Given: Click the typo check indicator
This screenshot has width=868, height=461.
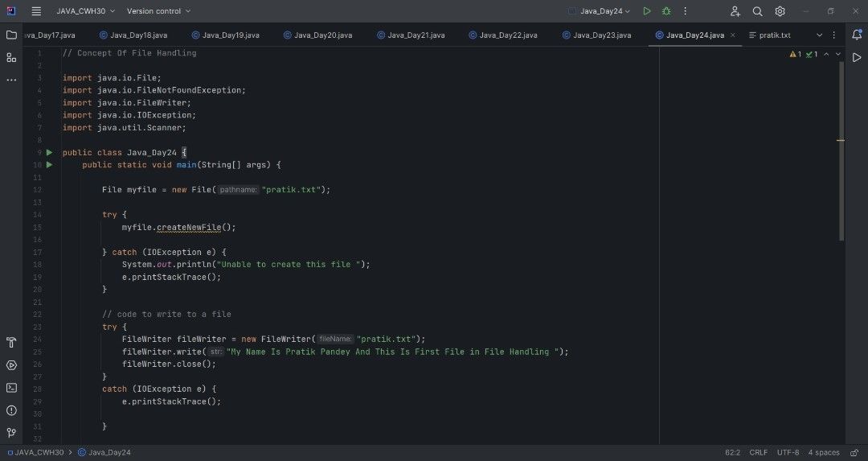Looking at the screenshot, I should 812,54.
